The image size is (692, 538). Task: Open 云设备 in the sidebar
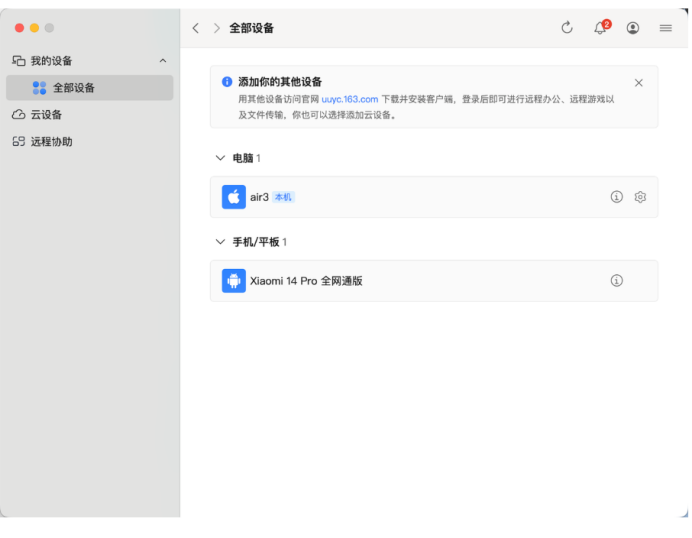46,115
